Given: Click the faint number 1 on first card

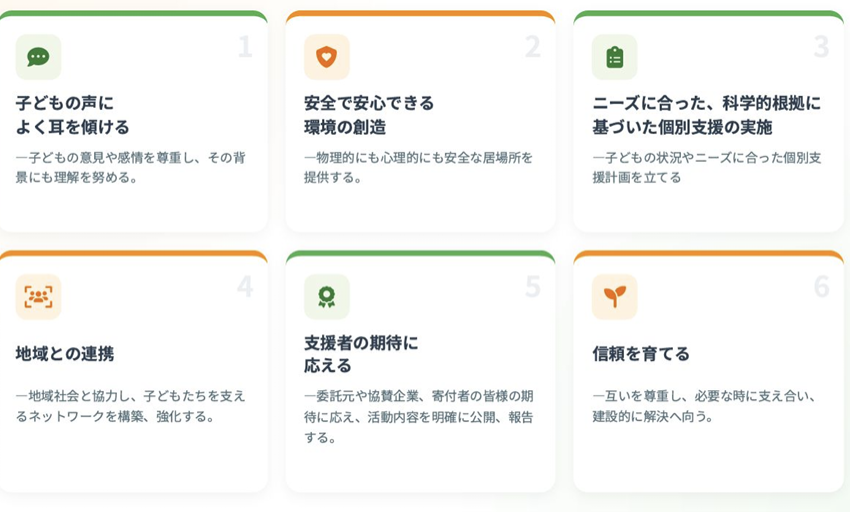Looking at the screenshot, I should [x=245, y=47].
